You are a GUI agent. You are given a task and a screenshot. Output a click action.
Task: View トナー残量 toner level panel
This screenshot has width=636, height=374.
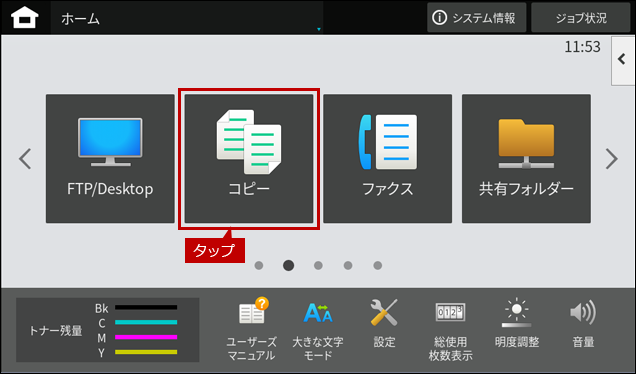pyautogui.click(x=107, y=330)
